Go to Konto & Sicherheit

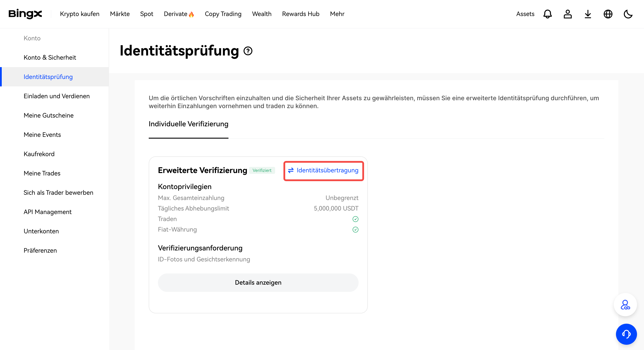(50, 57)
